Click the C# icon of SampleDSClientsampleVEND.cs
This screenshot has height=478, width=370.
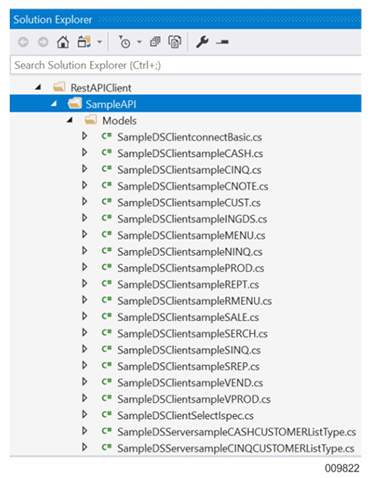click(x=106, y=382)
